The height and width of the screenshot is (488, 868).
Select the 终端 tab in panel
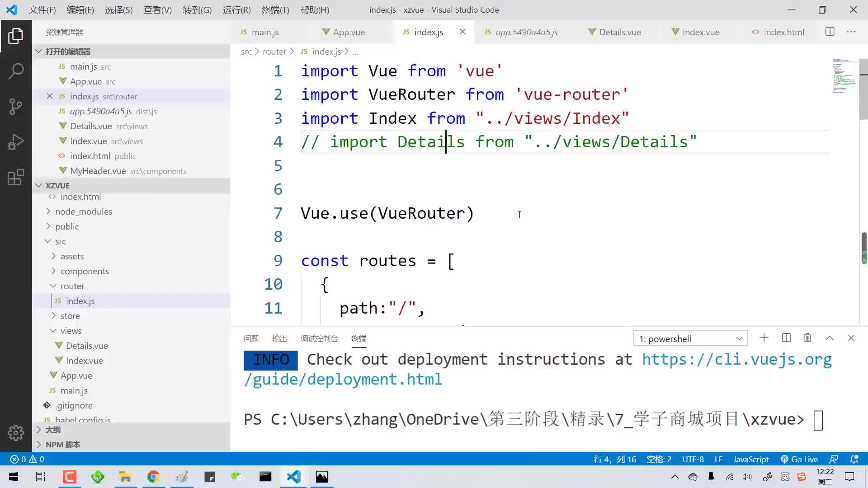tap(358, 338)
